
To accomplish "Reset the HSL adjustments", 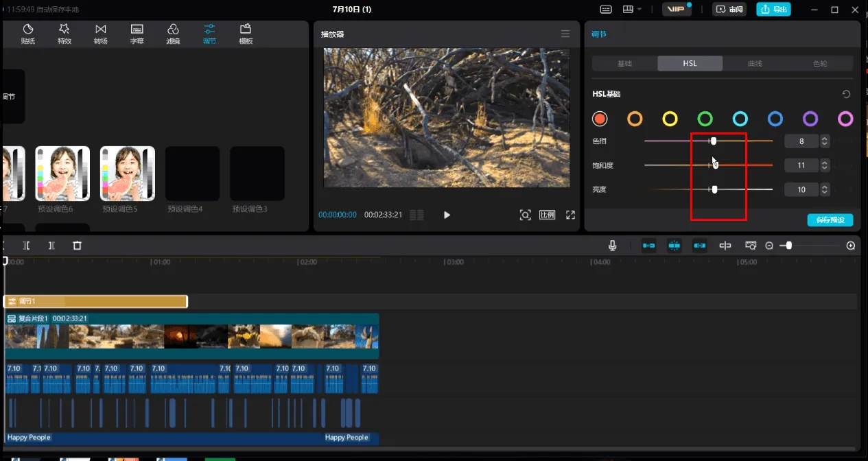I will click(x=846, y=94).
